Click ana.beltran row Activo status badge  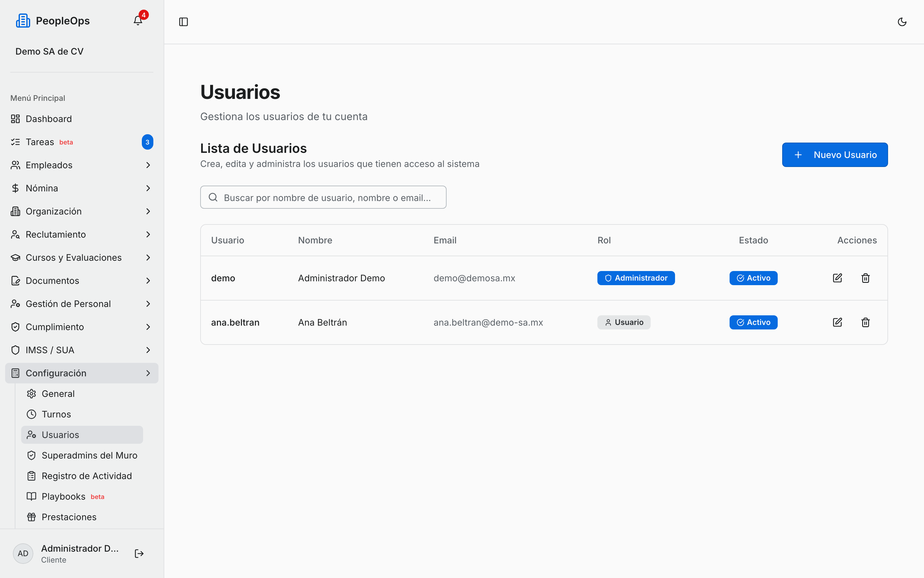coord(753,322)
